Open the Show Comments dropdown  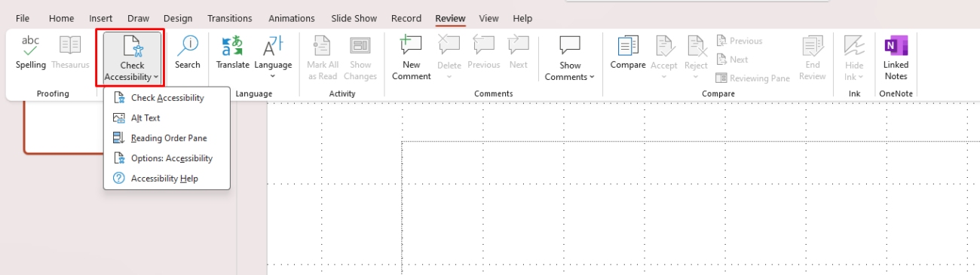(570, 58)
